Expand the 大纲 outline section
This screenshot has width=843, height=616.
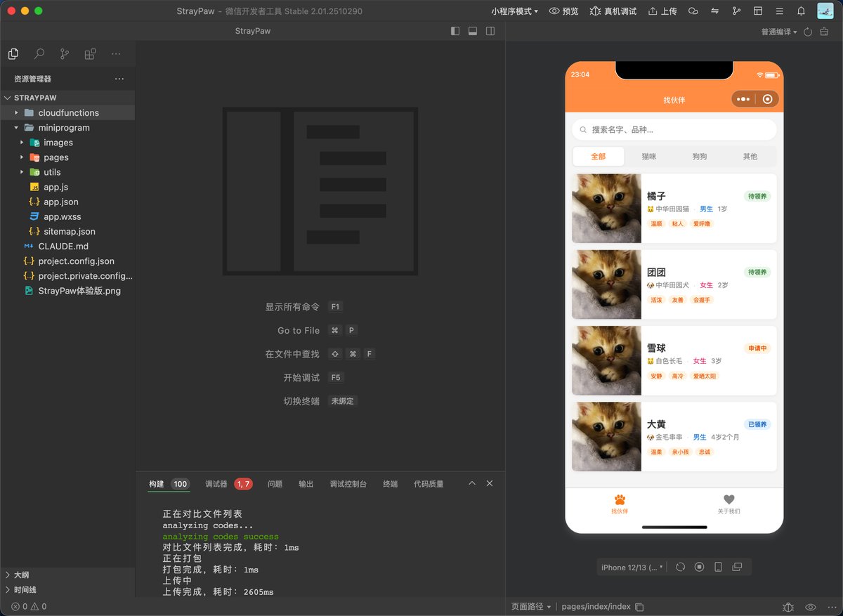click(67, 575)
